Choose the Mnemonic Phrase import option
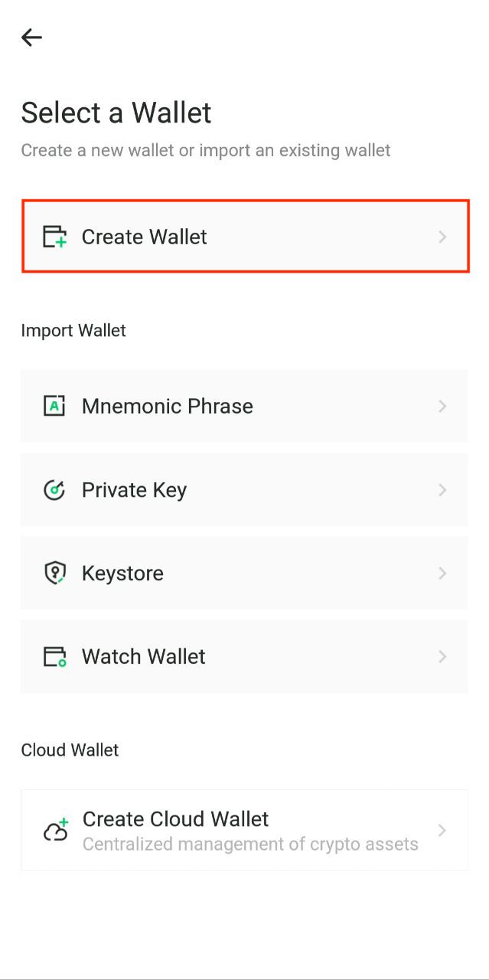This screenshot has height=980, width=489. click(168, 406)
